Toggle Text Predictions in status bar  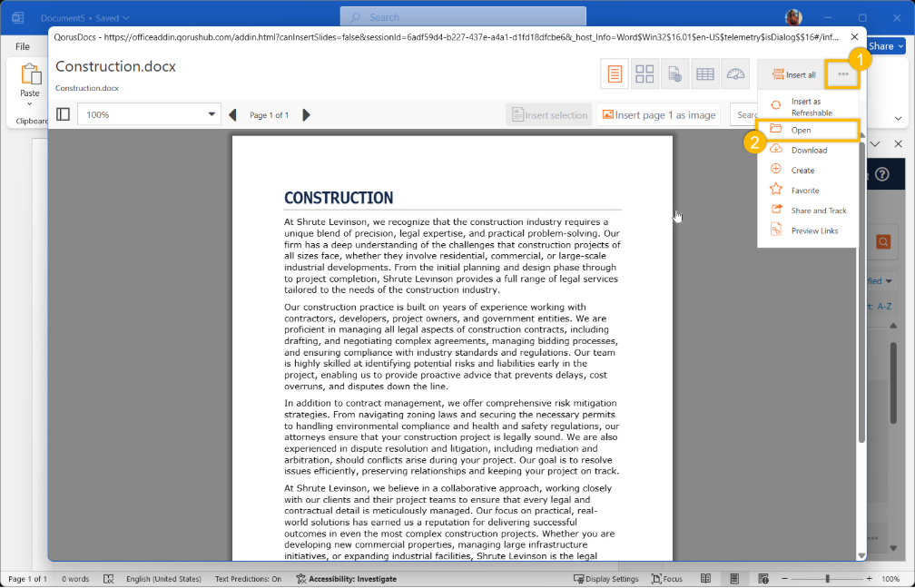click(x=248, y=579)
